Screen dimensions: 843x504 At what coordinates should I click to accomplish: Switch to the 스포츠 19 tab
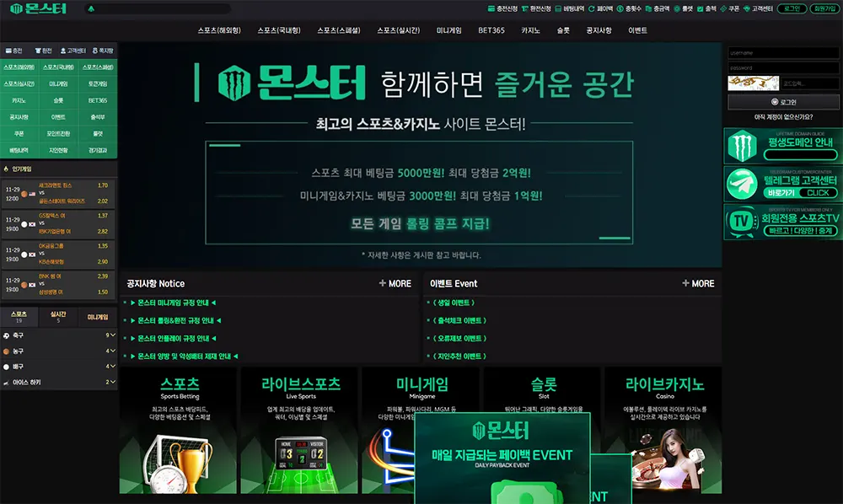[x=19, y=317]
